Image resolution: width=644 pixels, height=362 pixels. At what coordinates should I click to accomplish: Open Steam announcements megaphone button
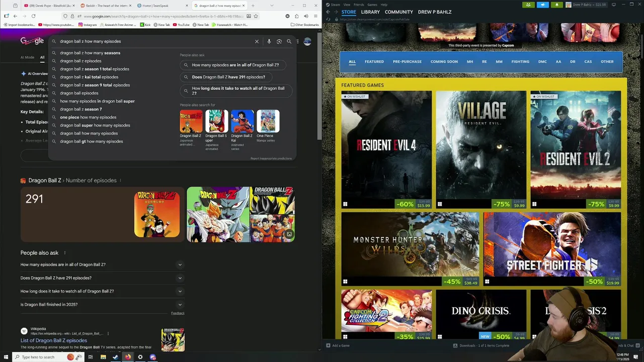[543, 5]
